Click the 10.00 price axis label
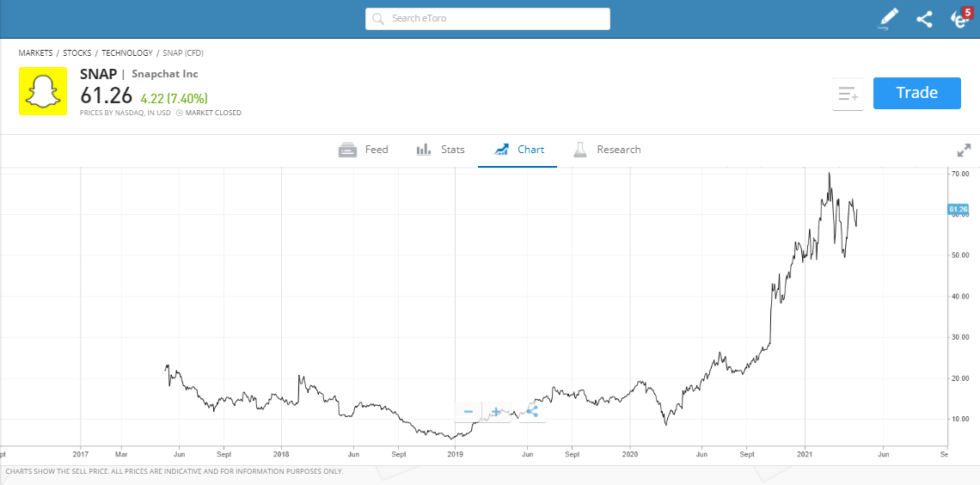980x485 pixels. [x=959, y=420]
